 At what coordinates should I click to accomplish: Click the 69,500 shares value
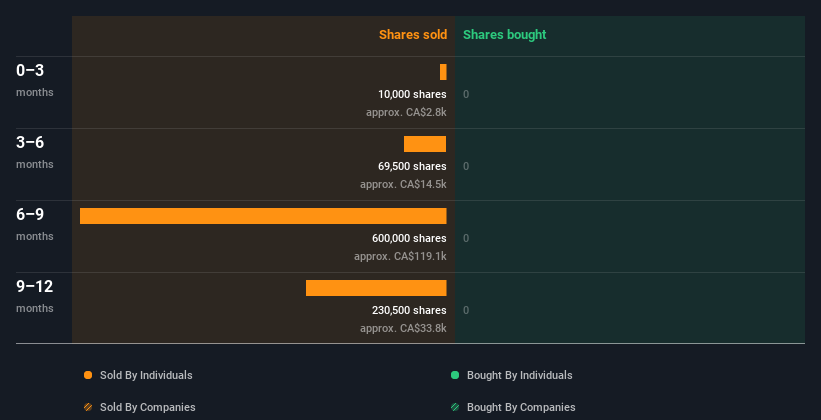(413, 167)
